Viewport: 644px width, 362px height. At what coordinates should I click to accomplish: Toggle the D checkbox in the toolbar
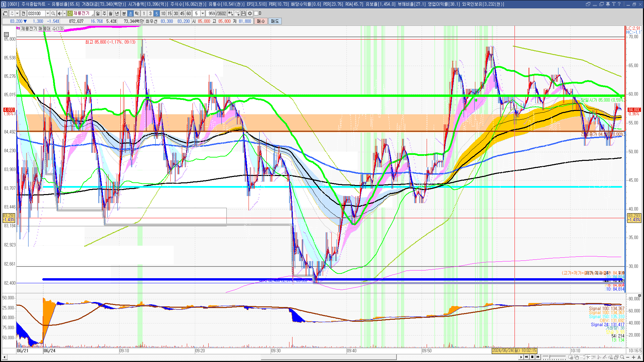(x=256, y=13)
